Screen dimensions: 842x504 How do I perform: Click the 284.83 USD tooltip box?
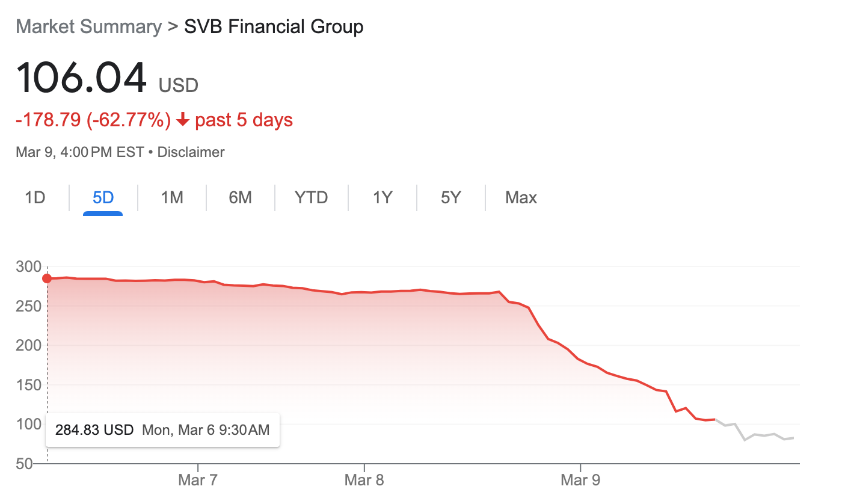pyautogui.click(x=162, y=430)
